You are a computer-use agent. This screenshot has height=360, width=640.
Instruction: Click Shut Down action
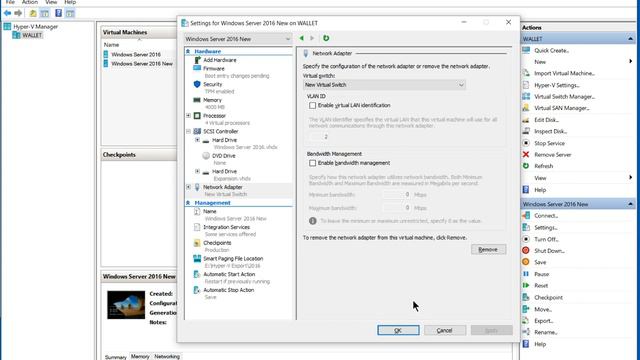(x=549, y=251)
